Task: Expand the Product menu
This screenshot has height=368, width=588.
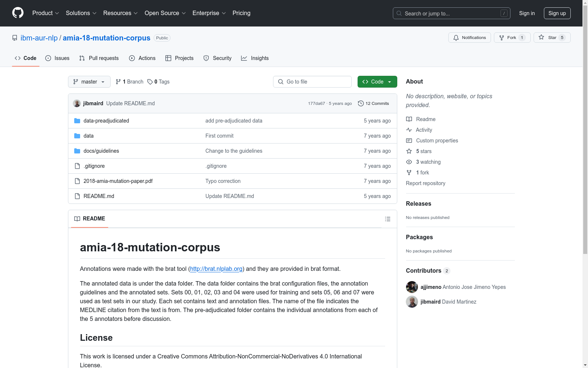Action: 46,13
